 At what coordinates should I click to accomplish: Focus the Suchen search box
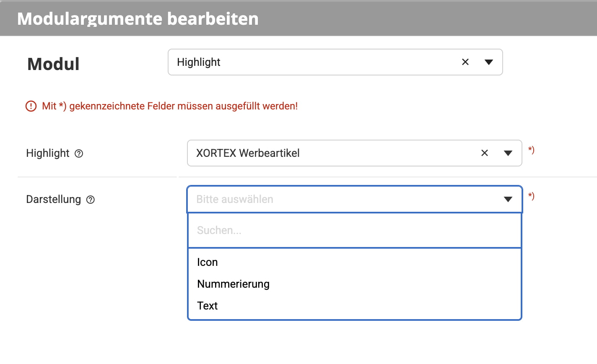click(355, 230)
